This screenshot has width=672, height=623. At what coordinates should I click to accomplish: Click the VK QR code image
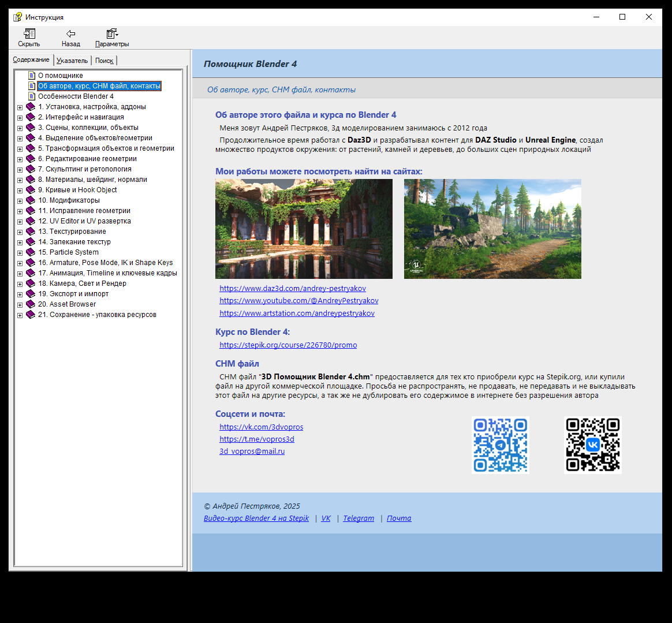pos(592,445)
